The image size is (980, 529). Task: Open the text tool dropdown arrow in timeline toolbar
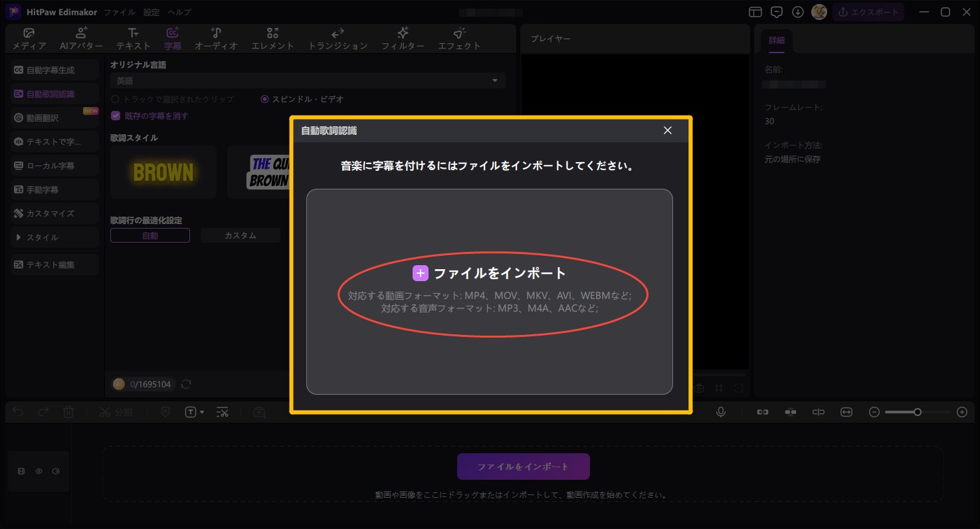click(202, 413)
